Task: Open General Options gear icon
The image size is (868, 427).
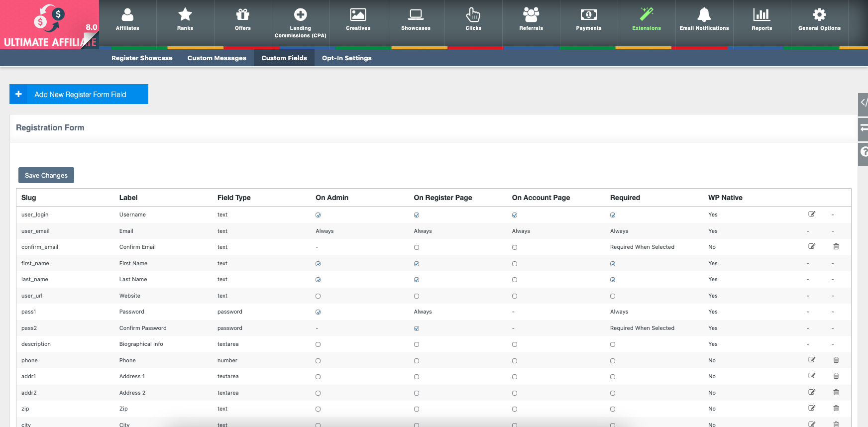Action: pos(819,15)
